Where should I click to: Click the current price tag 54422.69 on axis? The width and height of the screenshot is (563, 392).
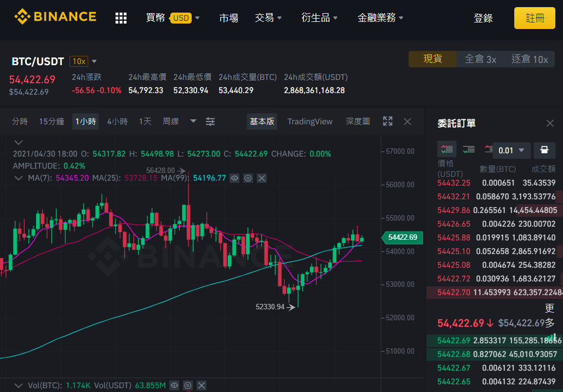click(x=403, y=237)
